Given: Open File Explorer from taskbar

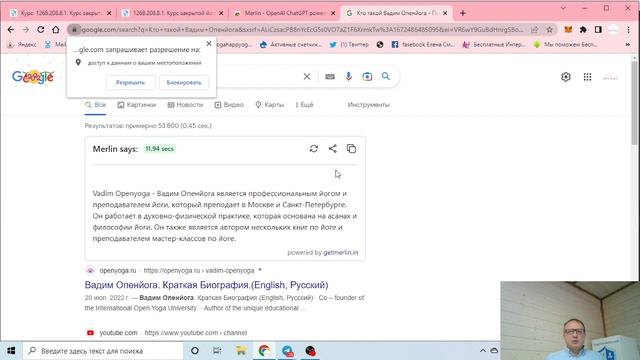Looking at the screenshot, I should [241, 351].
